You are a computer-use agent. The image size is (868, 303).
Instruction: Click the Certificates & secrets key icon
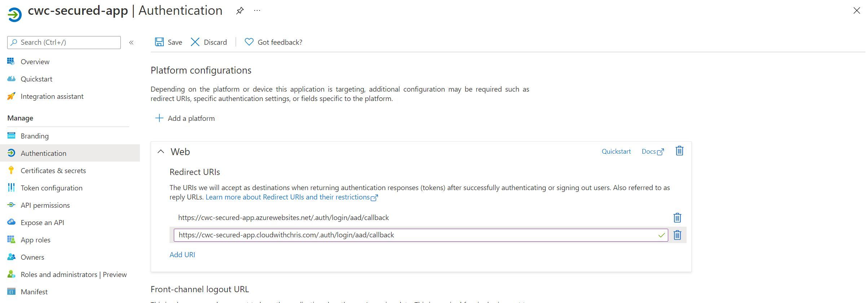[x=11, y=170]
